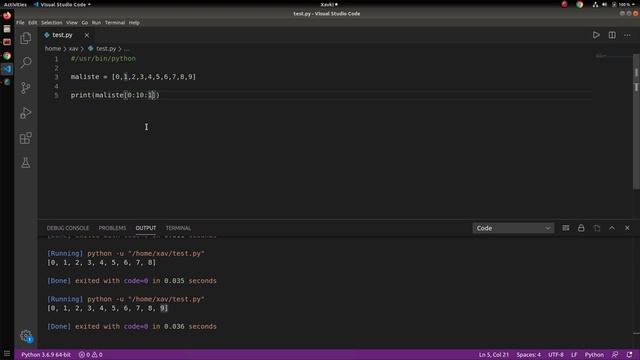Select Python 3.6.9 64-bit interpreter in status bar
640x360 pixels.
(46, 355)
